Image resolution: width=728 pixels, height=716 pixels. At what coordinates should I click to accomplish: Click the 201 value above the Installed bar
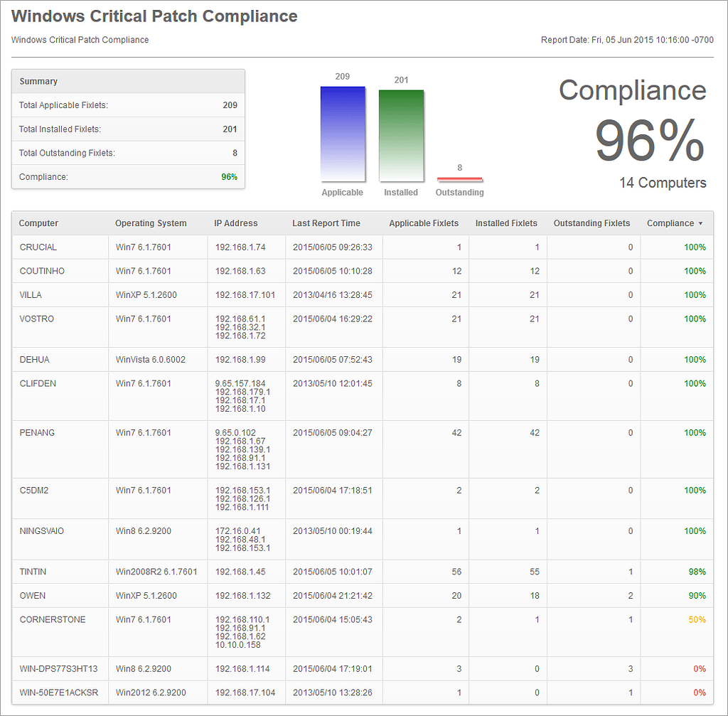pos(401,79)
